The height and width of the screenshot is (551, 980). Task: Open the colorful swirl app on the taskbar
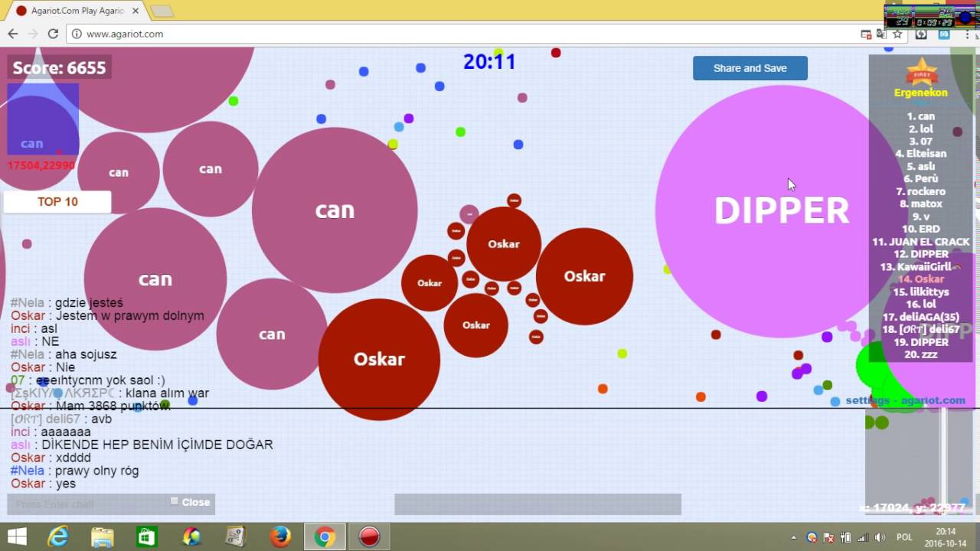pos(191,536)
